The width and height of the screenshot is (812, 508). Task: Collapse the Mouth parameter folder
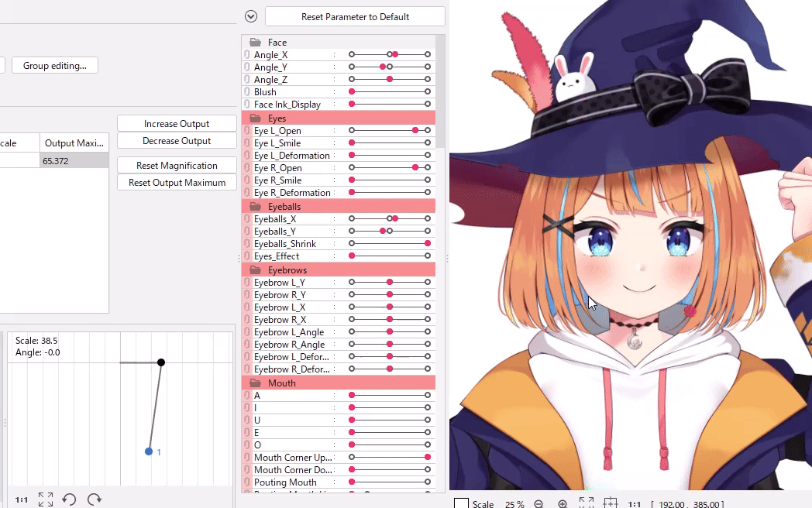256,383
